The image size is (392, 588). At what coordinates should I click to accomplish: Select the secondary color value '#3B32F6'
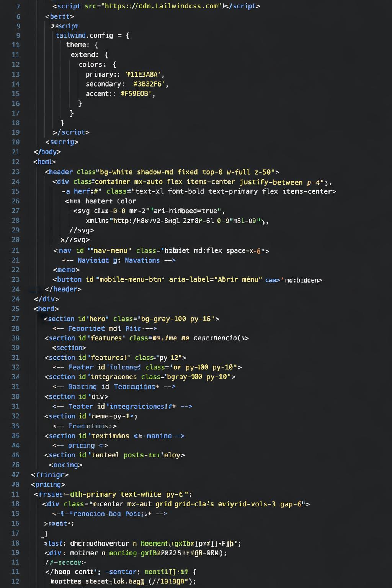tap(149, 84)
